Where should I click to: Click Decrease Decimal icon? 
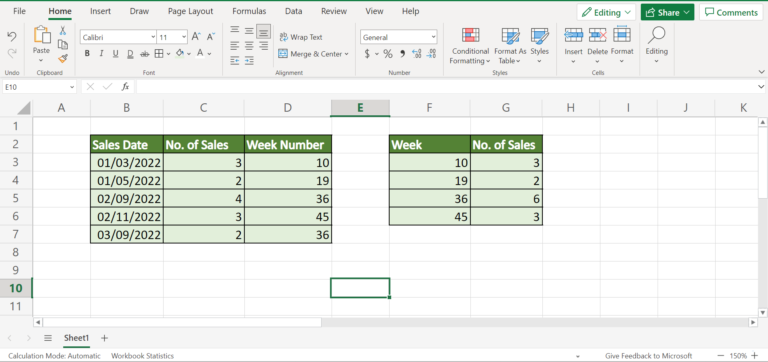click(x=431, y=54)
